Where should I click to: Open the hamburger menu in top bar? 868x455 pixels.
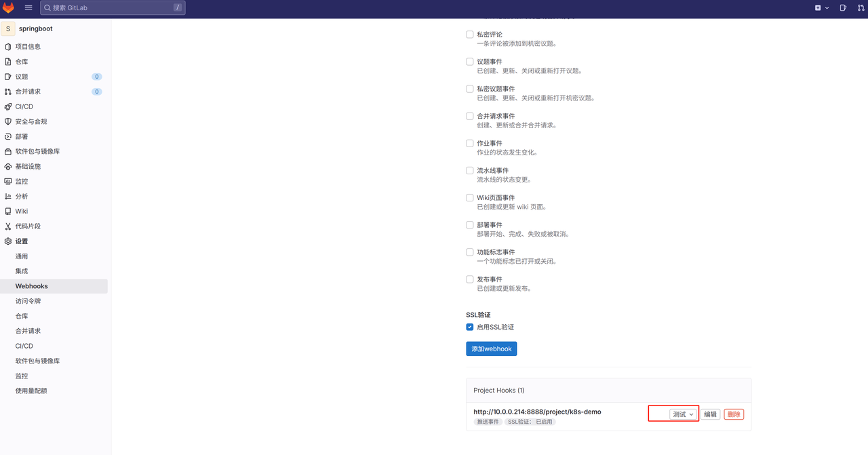[28, 8]
